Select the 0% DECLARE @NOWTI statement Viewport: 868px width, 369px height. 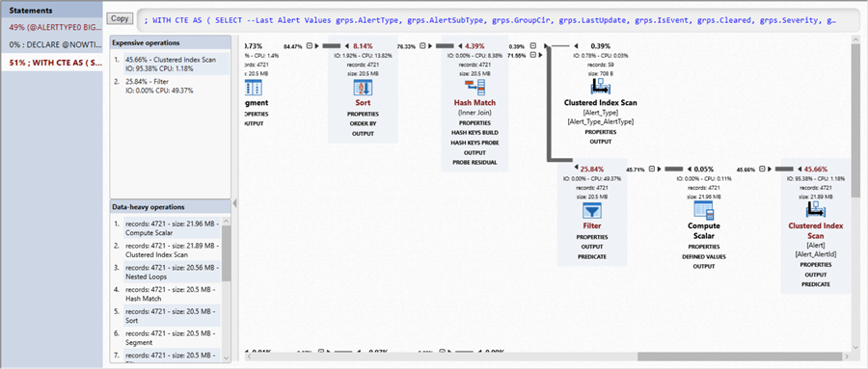pos(51,44)
